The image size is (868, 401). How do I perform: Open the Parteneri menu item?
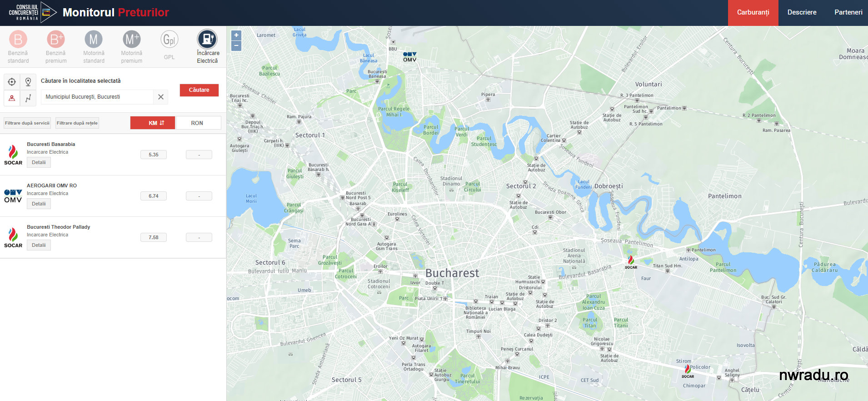[848, 13]
